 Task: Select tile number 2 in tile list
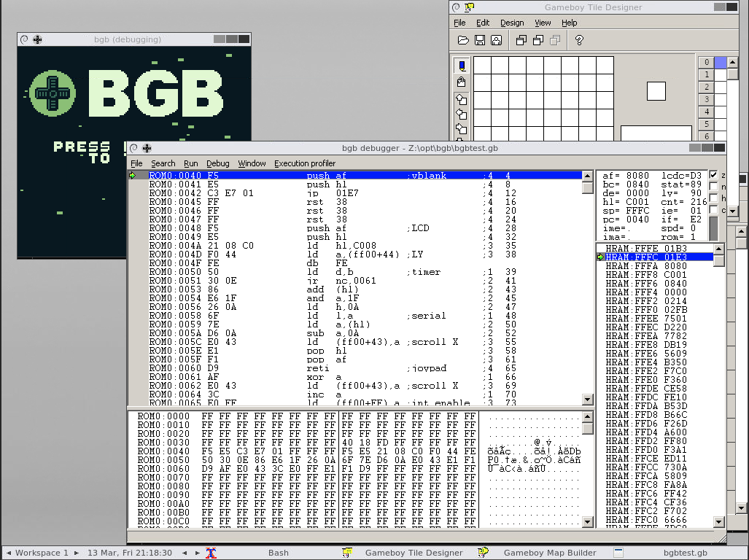pos(707,87)
